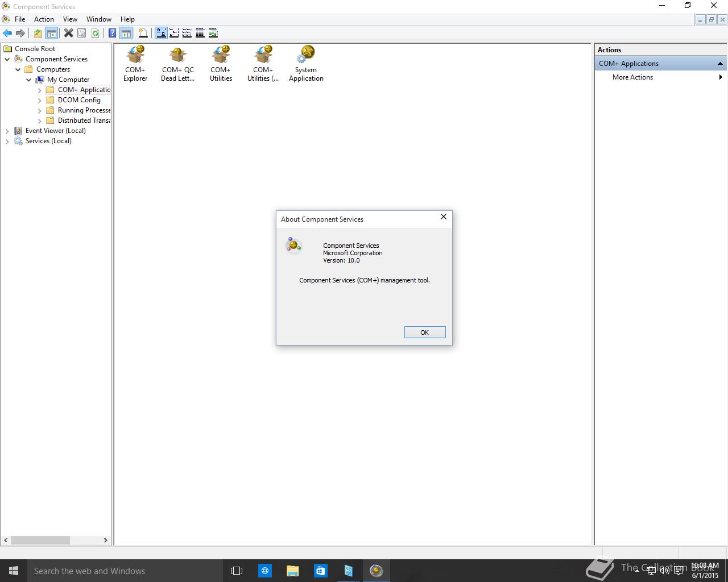
Task: Switch to Status view in toolbar
Action: tap(213, 33)
